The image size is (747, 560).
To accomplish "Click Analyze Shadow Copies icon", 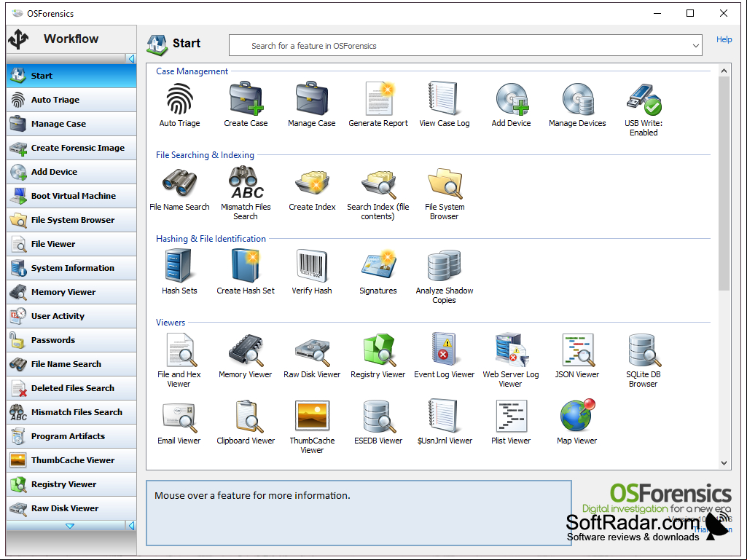I will pos(444,277).
